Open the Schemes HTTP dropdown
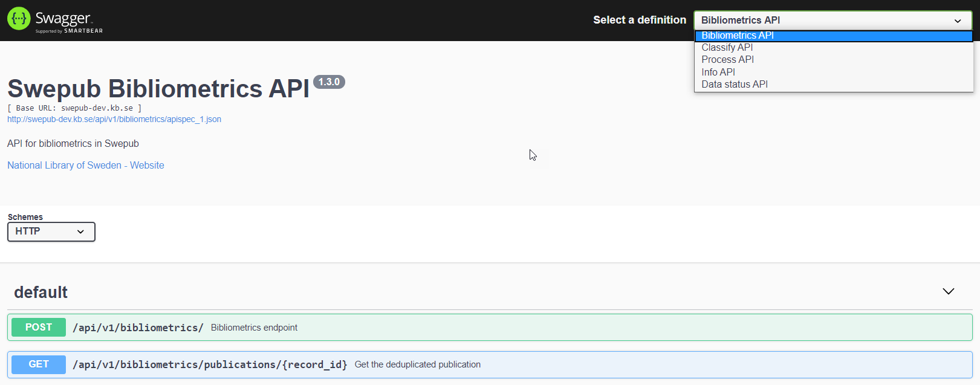980x385 pixels. pos(51,231)
